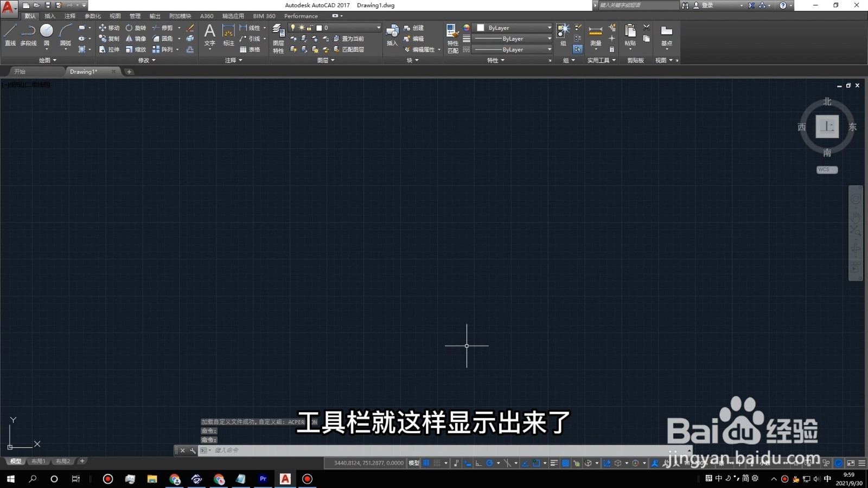Click the white color swatch in ByLayer box
The width and height of the screenshot is (868, 488).
tap(480, 28)
